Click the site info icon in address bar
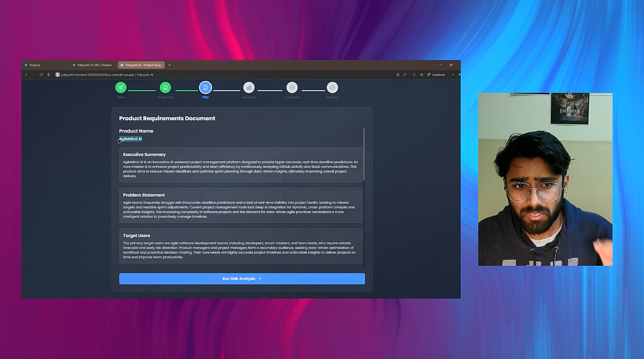644x359 pixels. (58, 75)
